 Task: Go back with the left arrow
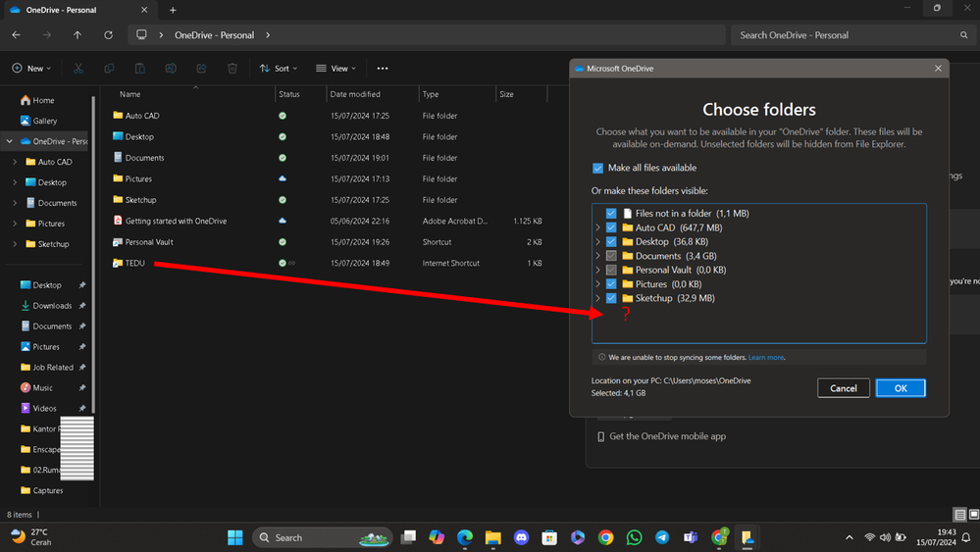[17, 35]
